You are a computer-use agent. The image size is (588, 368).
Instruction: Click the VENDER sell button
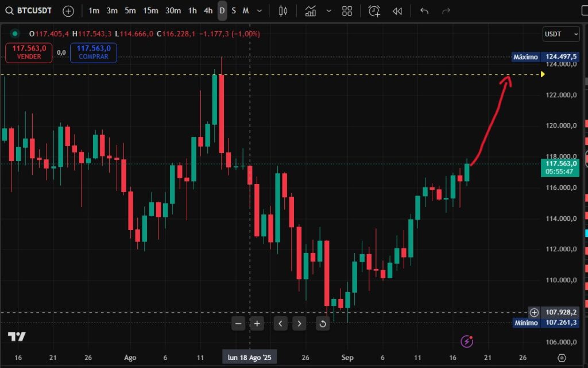pos(28,52)
